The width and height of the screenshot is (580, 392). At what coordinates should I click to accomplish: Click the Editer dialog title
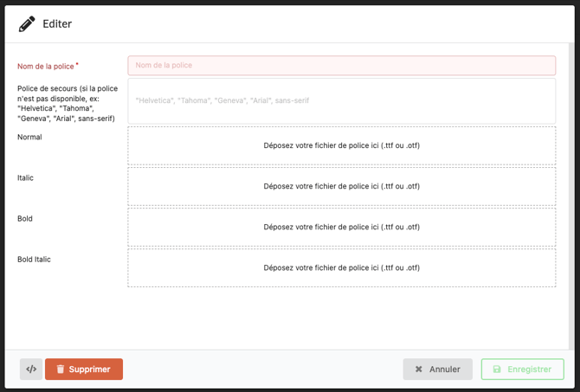[x=57, y=24]
